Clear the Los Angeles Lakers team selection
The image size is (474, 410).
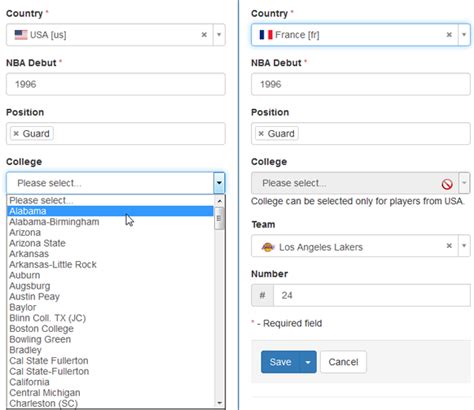click(x=449, y=246)
